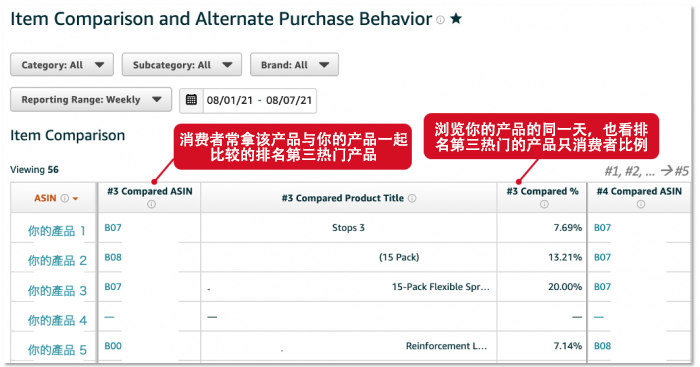Viewport: 700px width, 367px height.
Task: Click info icon under #4 Compared ASIN
Action: [x=641, y=204]
